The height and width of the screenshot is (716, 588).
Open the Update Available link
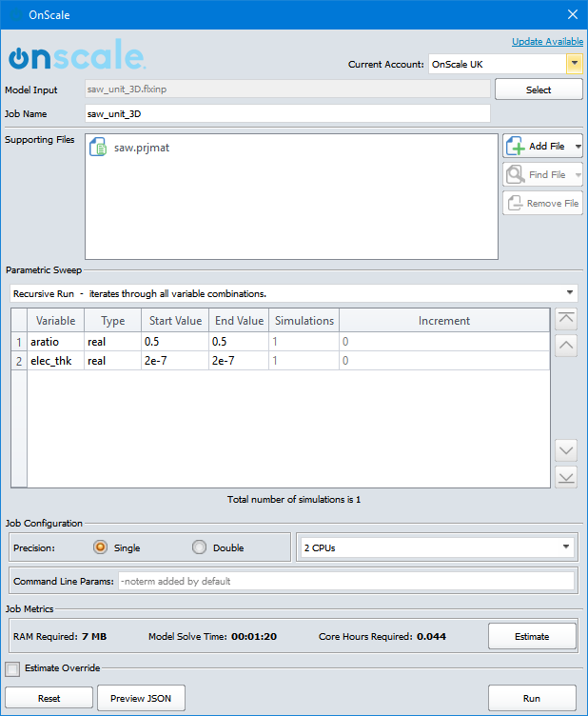(547, 42)
